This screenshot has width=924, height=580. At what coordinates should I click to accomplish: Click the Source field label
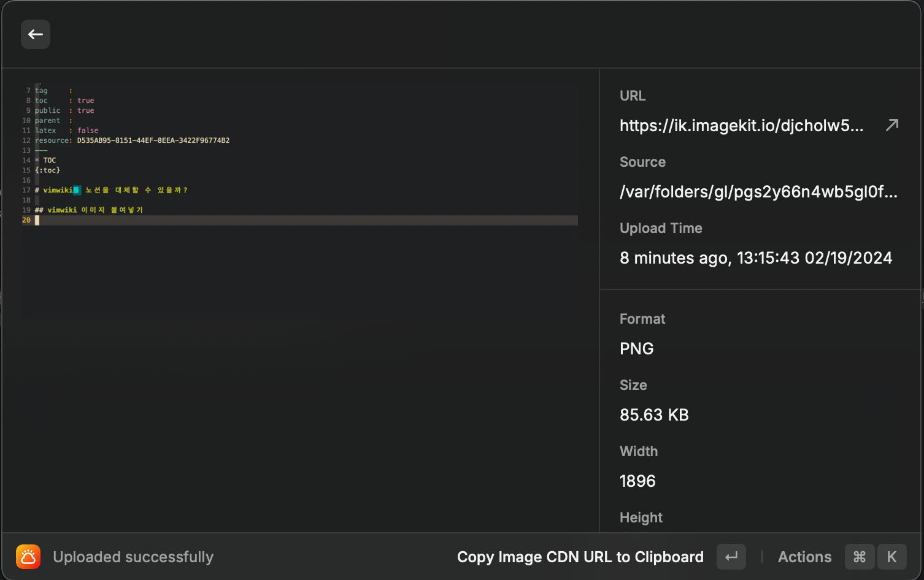coord(642,162)
